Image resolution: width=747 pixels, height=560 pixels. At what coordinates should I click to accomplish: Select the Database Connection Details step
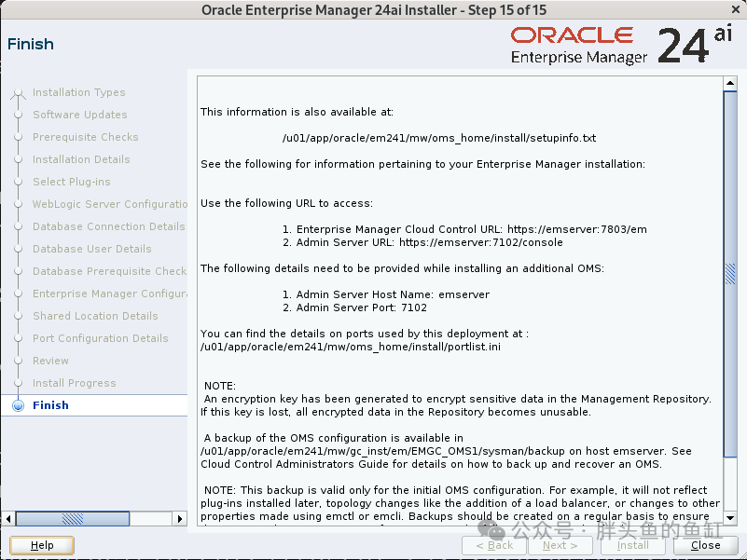click(108, 226)
